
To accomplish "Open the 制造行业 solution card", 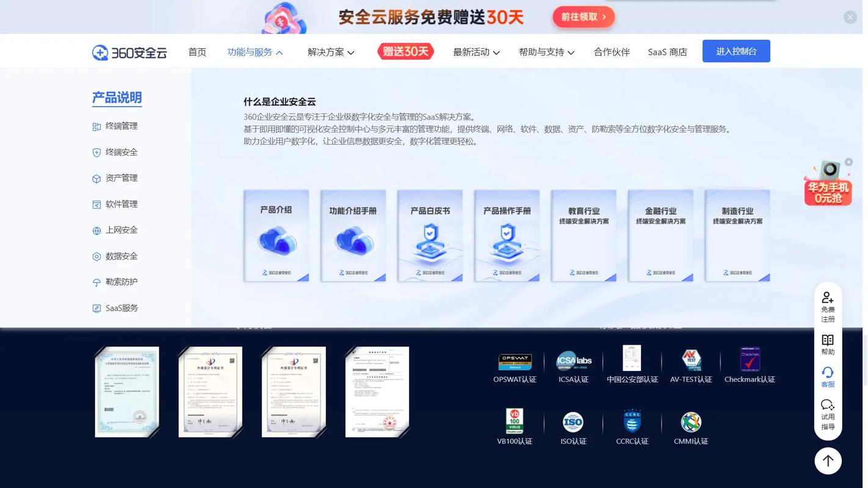I will 737,235.
